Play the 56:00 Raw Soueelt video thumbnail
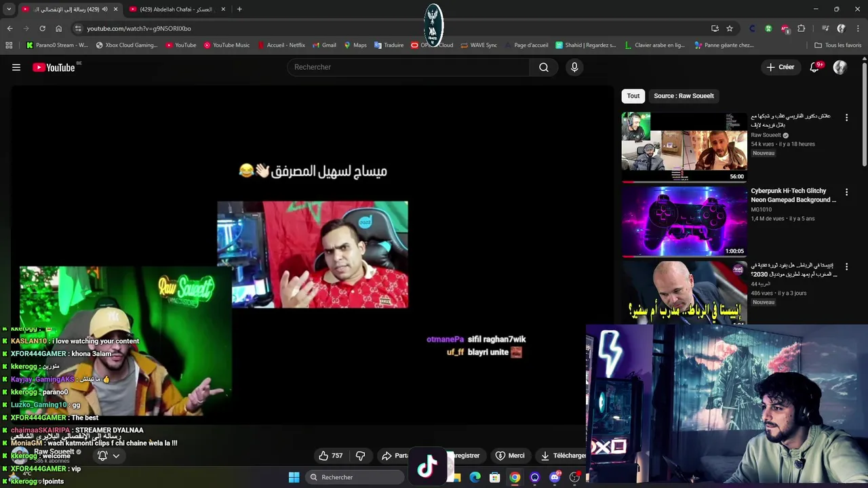Image resolution: width=868 pixels, height=488 pixels. point(684,147)
